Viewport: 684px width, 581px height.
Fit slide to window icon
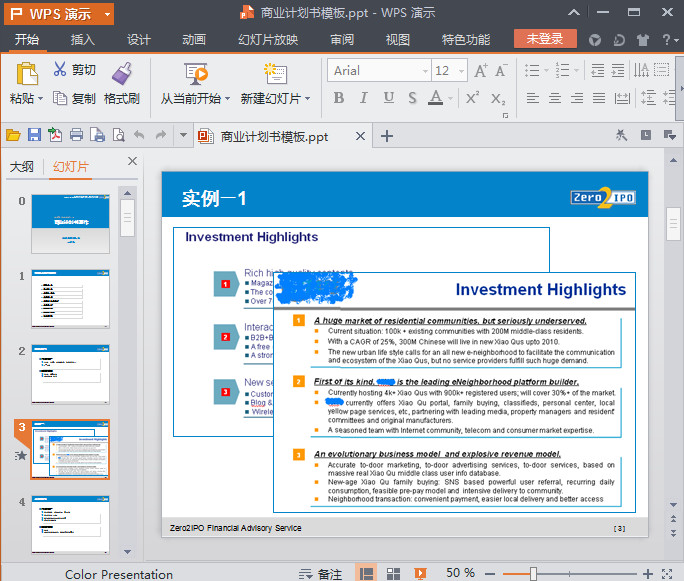667,574
